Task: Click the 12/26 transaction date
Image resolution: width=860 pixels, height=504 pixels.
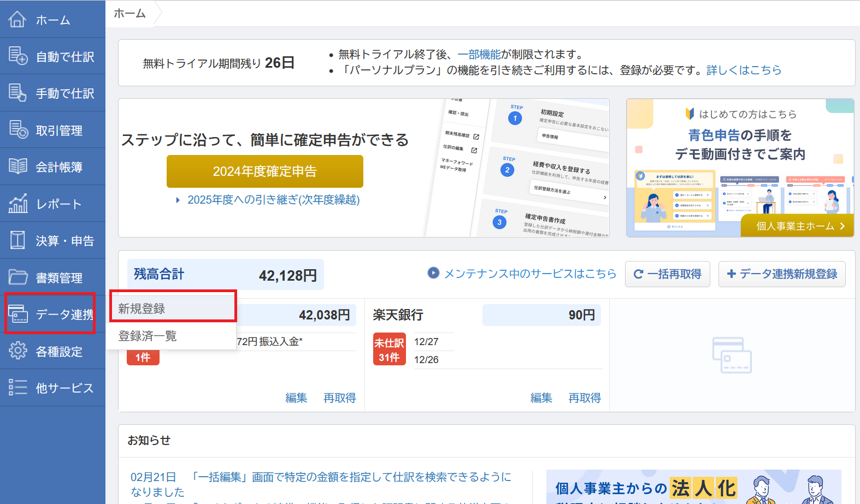Action: point(426,360)
